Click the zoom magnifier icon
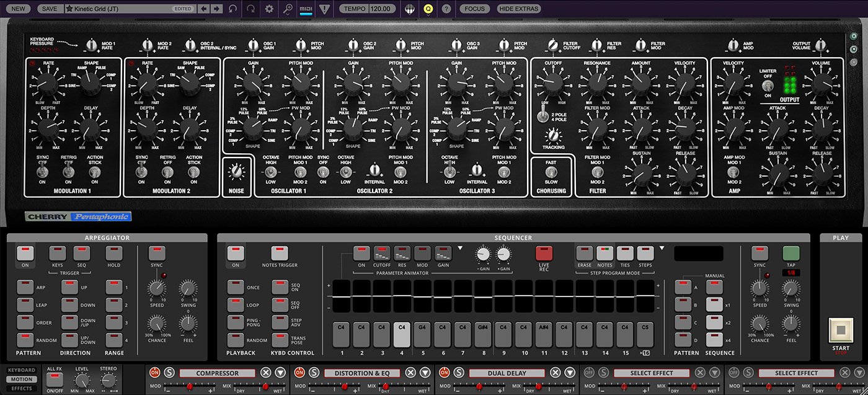 287,9
